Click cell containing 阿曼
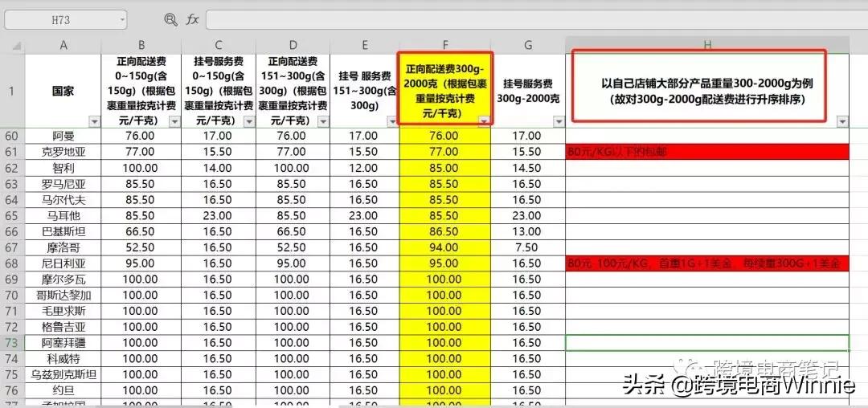The image size is (868, 408). 63,136
